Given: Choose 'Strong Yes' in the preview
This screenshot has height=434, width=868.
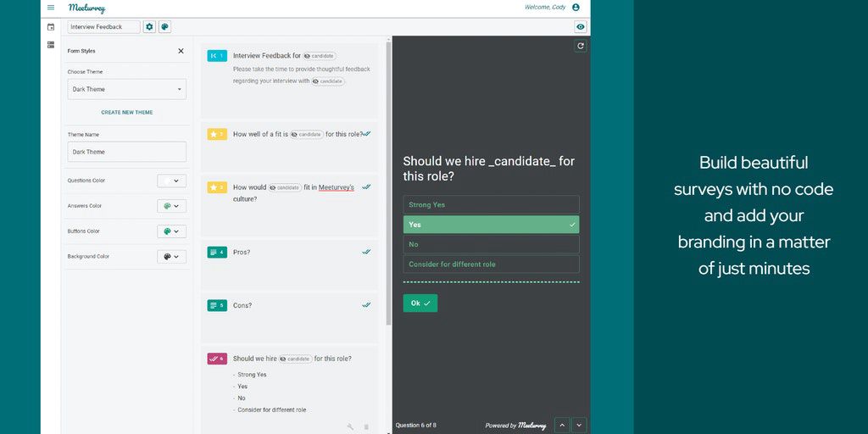Looking at the screenshot, I should (x=491, y=205).
